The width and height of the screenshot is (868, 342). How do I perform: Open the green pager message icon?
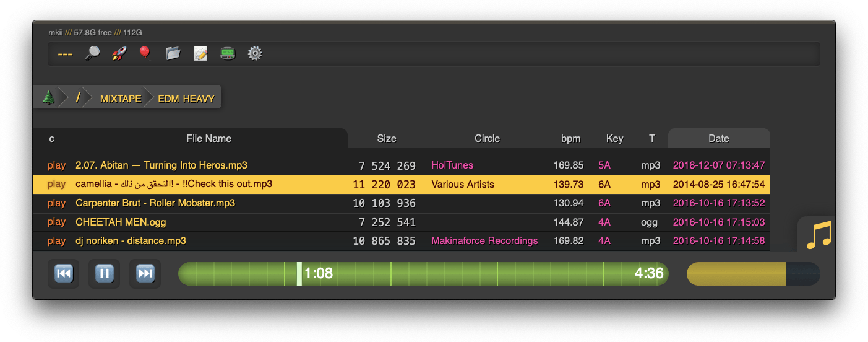tap(228, 53)
